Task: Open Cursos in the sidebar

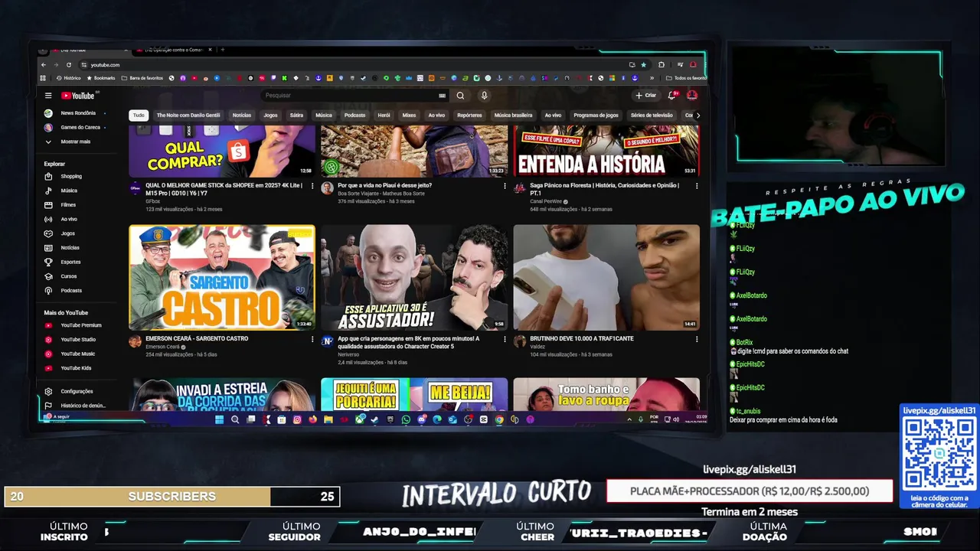Action: click(69, 276)
